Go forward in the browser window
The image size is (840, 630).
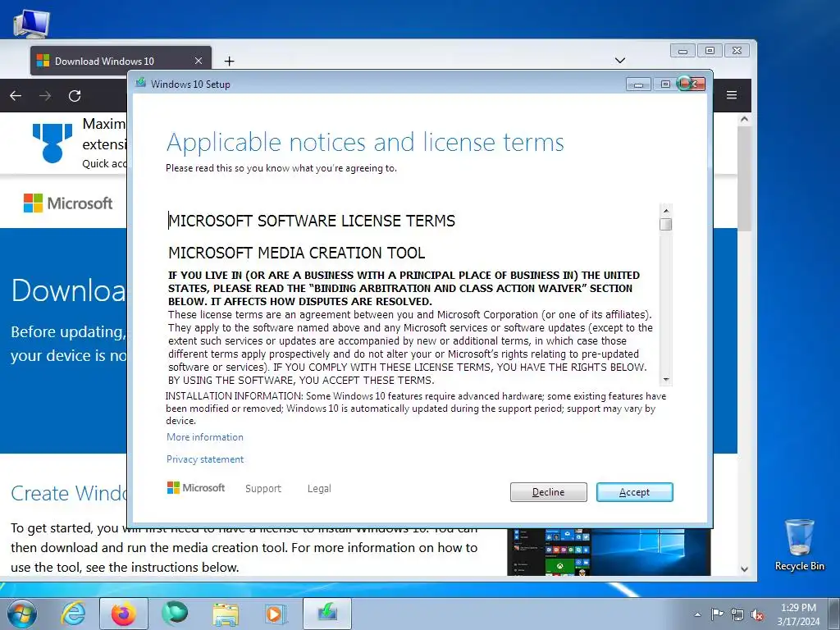coord(45,96)
